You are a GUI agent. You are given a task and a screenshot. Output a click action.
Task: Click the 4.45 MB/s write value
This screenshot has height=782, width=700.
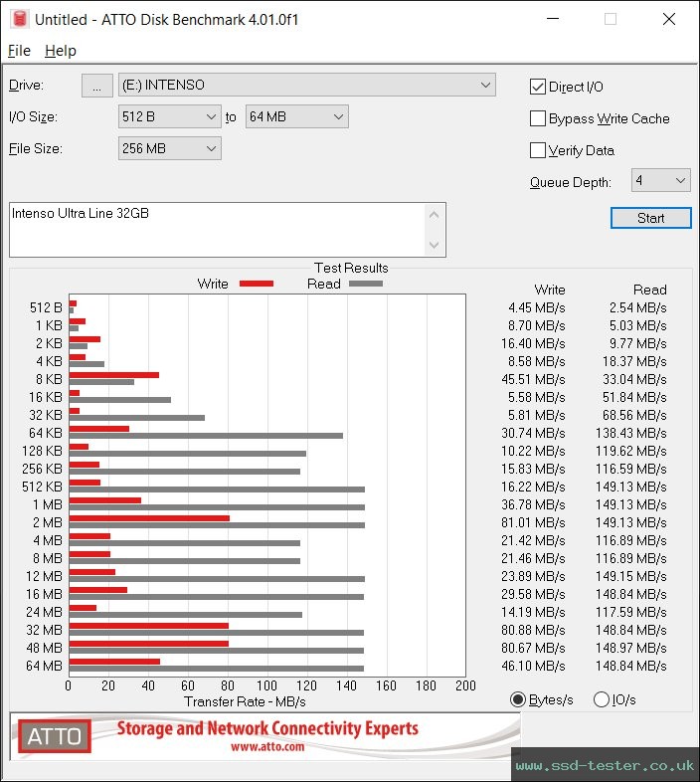[x=537, y=307]
